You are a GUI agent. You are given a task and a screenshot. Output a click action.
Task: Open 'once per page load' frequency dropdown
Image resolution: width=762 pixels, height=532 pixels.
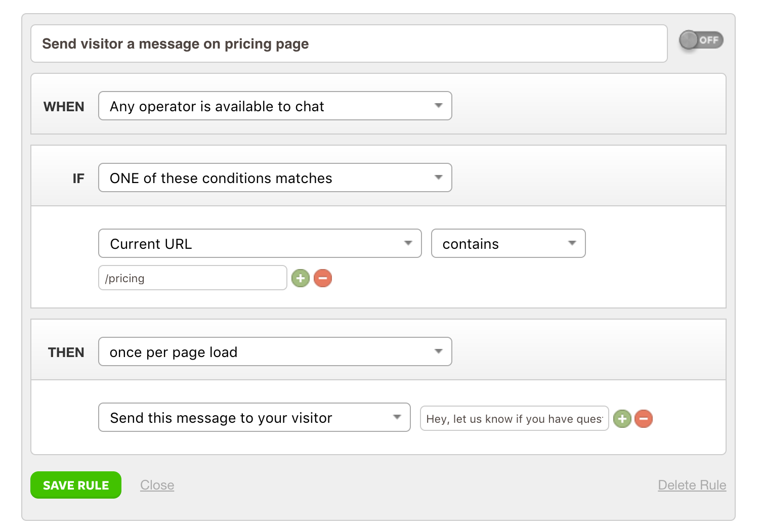pyautogui.click(x=275, y=351)
